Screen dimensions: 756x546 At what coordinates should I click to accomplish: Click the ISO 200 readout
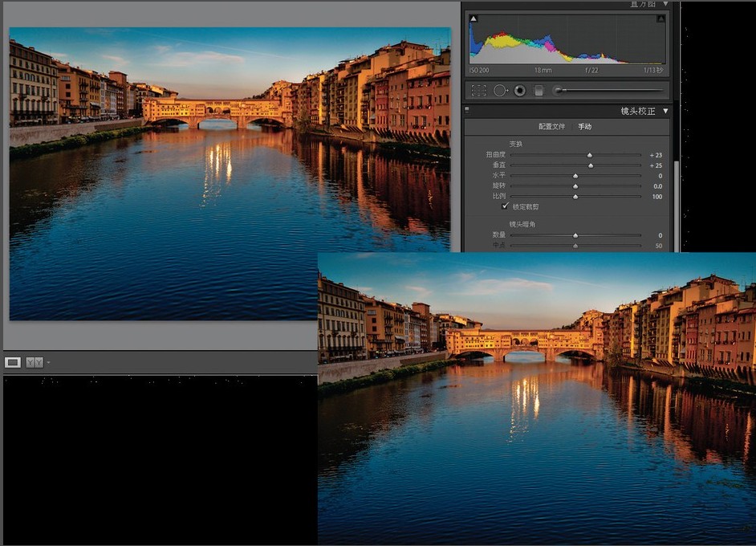[479, 71]
